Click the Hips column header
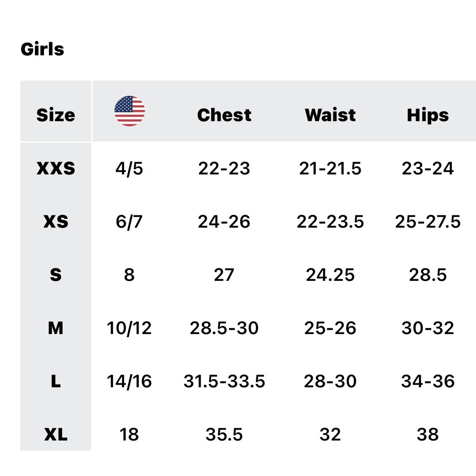476x476 pixels. (x=428, y=115)
